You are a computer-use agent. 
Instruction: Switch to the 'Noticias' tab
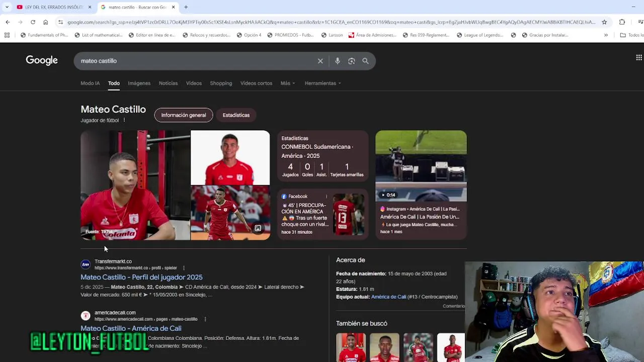pos(168,83)
